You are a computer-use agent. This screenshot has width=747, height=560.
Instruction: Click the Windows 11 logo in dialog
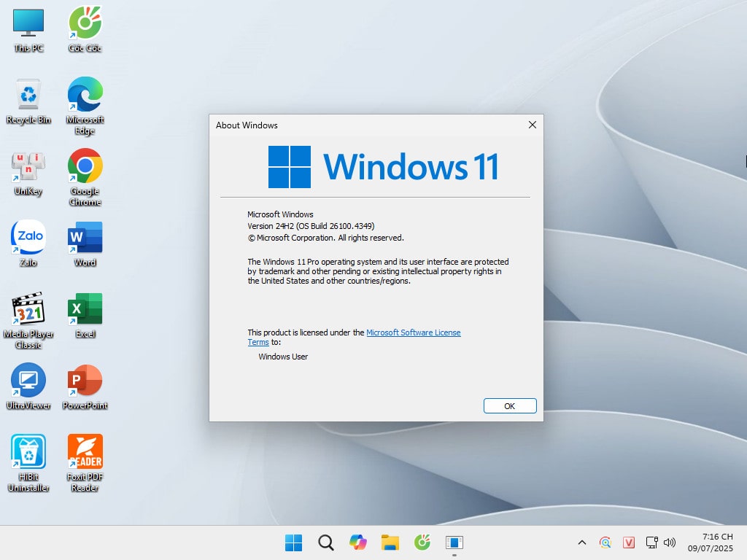(x=384, y=167)
